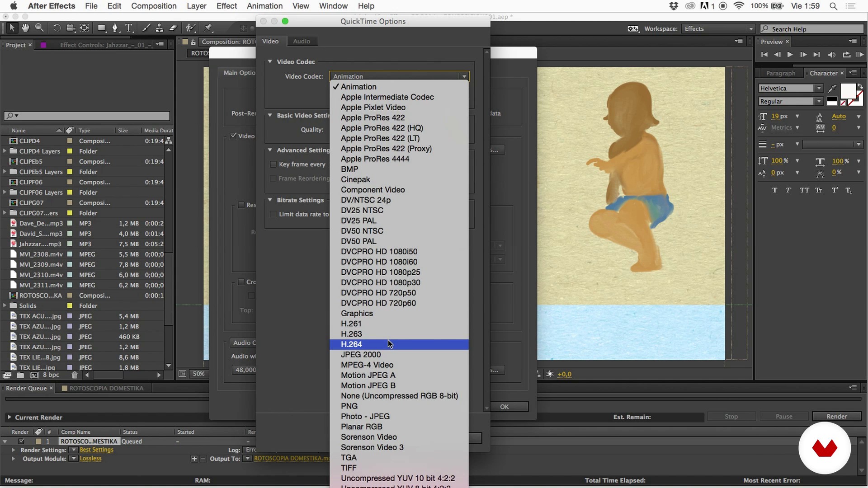Select the Horizontal Type tool
This screenshot has width=868, height=488.
[129, 28]
